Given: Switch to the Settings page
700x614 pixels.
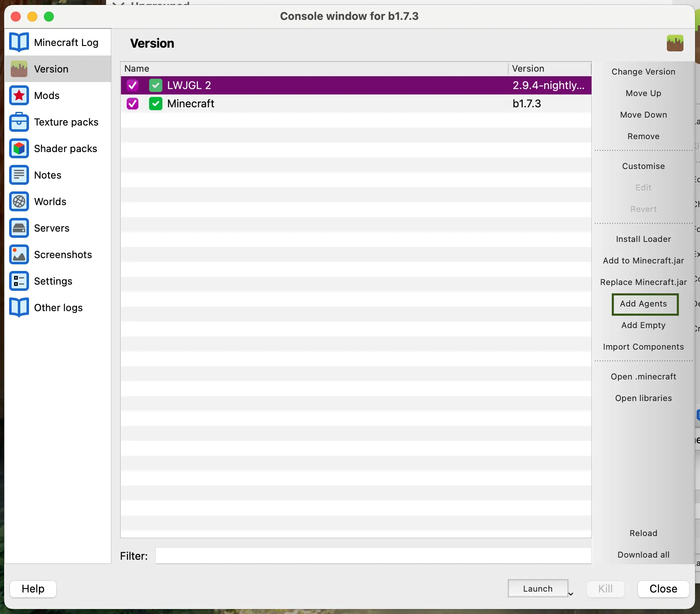Looking at the screenshot, I should 53,281.
